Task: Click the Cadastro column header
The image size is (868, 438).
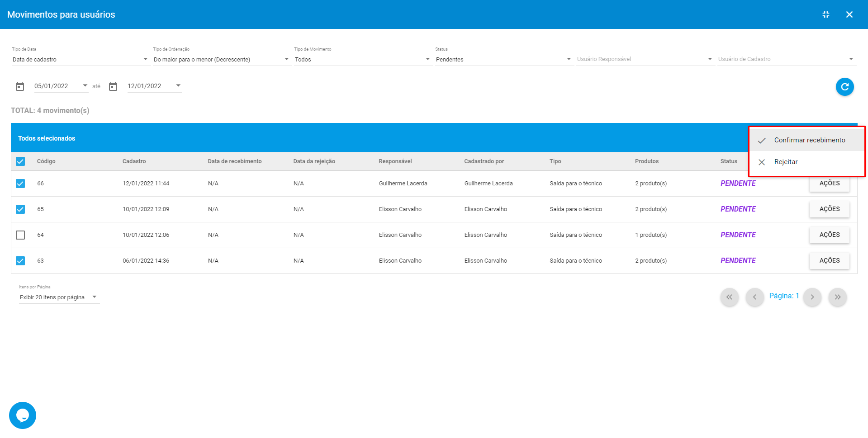Action: 134,161
